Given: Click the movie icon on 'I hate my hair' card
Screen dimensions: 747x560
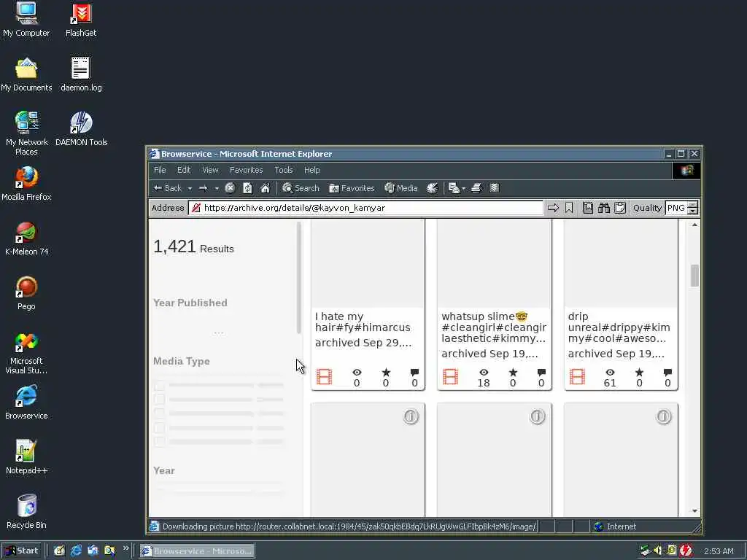Looking at the screenshot, I should click(x=324, y=377).
